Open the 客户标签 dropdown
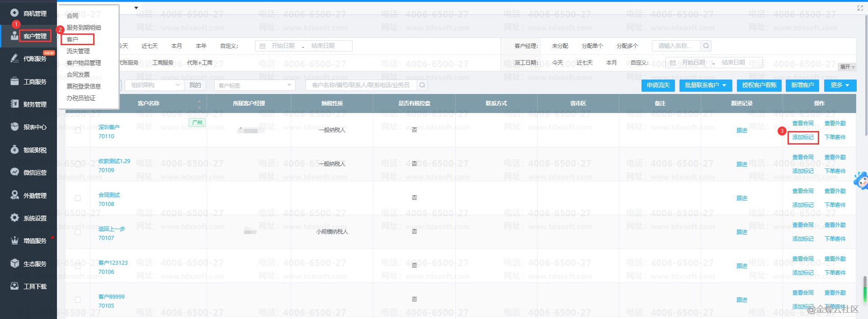Image resolution: width=868 pixels, height=319 pixels. [255, 85]
